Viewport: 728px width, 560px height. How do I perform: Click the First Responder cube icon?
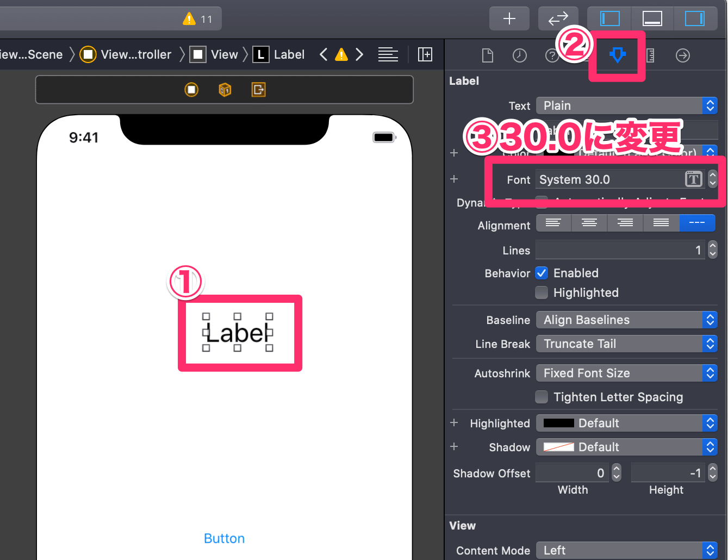click(225, 90)
